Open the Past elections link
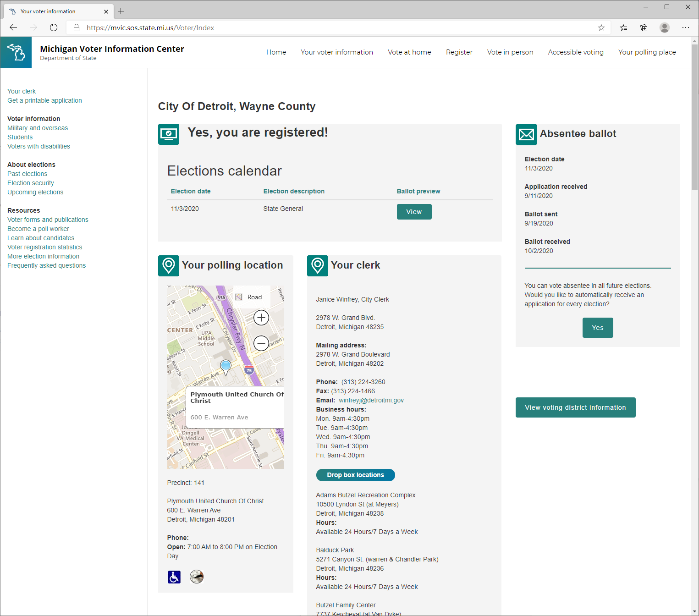The width and height of the screenshot is (699, 616). [27, 174]
